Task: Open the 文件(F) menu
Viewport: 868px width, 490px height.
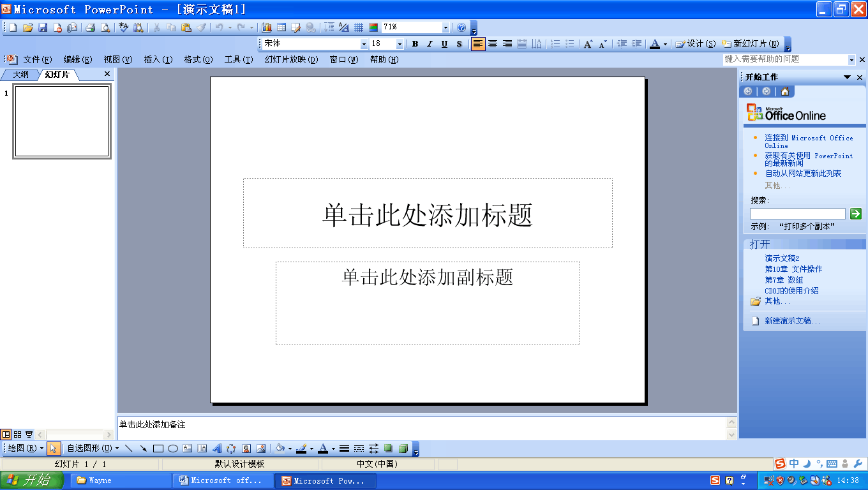Action: coord(38,59)
